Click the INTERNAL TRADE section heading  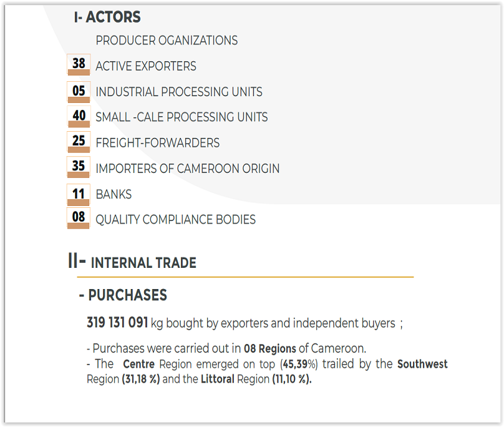[x=143, y=263]
